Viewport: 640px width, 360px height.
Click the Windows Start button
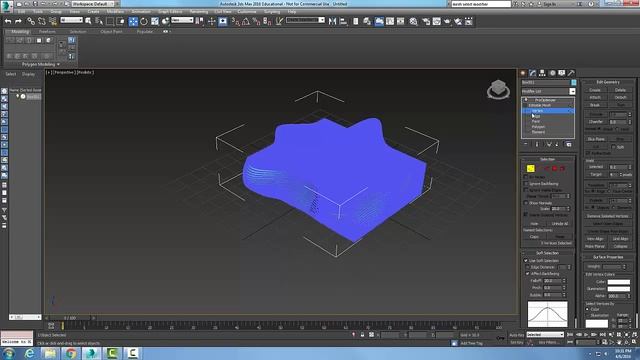(9, 353)
